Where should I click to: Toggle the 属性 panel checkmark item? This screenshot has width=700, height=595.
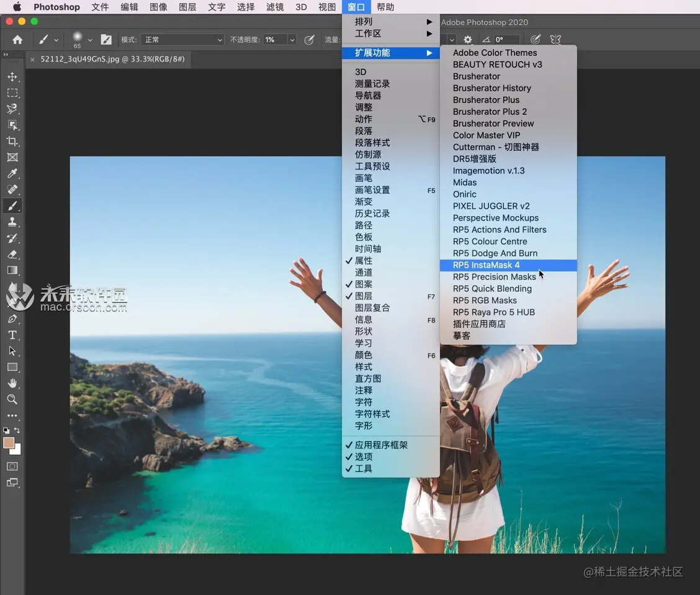coord(390,260)
